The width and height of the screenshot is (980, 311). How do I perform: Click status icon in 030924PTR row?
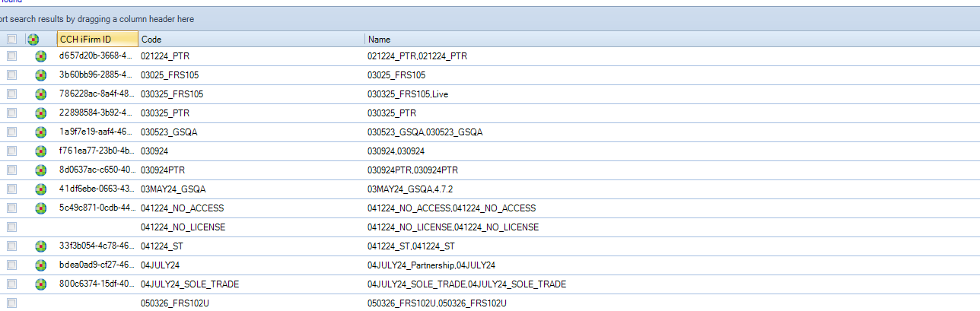(x=40, y=170)
